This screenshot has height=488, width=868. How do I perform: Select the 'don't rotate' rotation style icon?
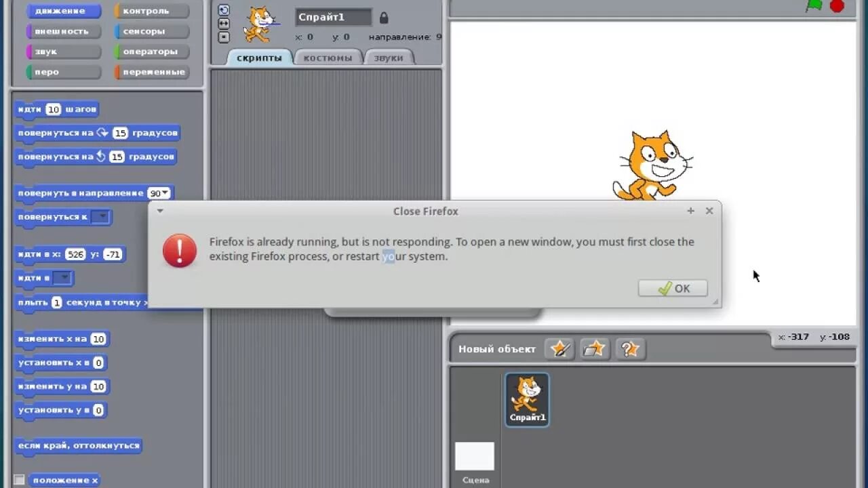pos(224,37)
